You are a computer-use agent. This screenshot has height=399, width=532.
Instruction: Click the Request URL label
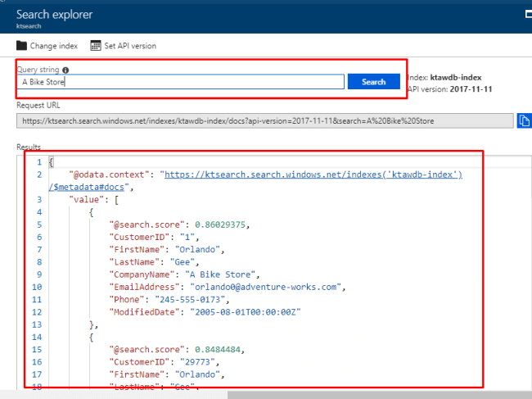click(x=38, y=105)
